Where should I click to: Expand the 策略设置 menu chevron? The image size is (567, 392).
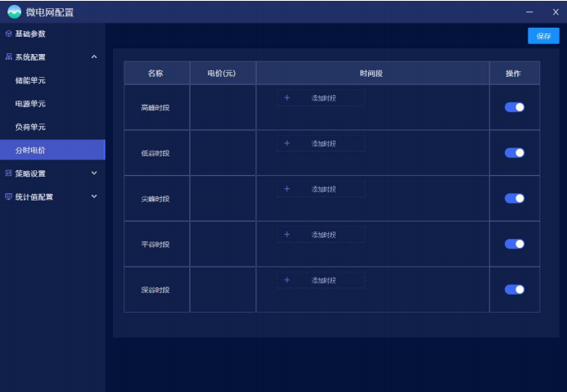[x=94, y=173]
